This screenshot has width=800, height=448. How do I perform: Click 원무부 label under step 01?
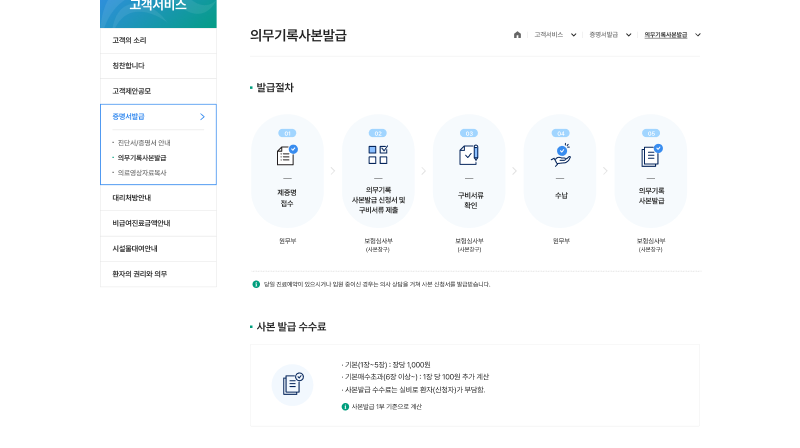[287, 241]
